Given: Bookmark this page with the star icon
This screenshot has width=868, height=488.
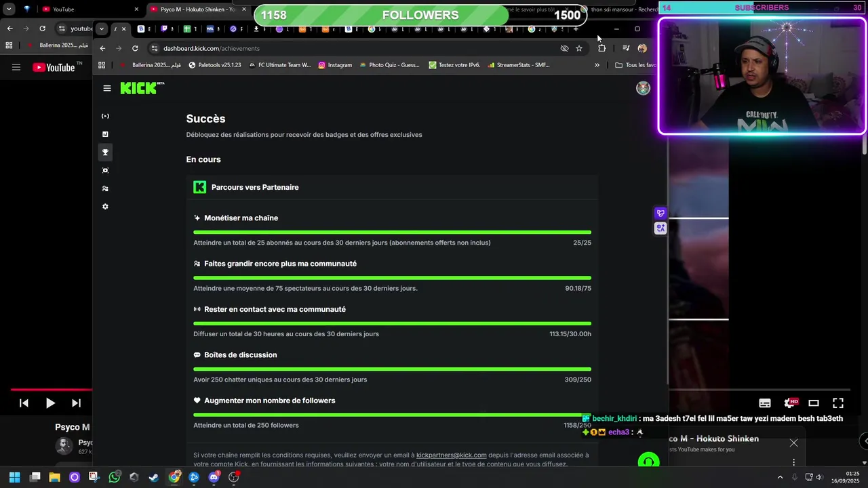Looking at the screenshot, I should pyautogui.click(x=578, y=48).
